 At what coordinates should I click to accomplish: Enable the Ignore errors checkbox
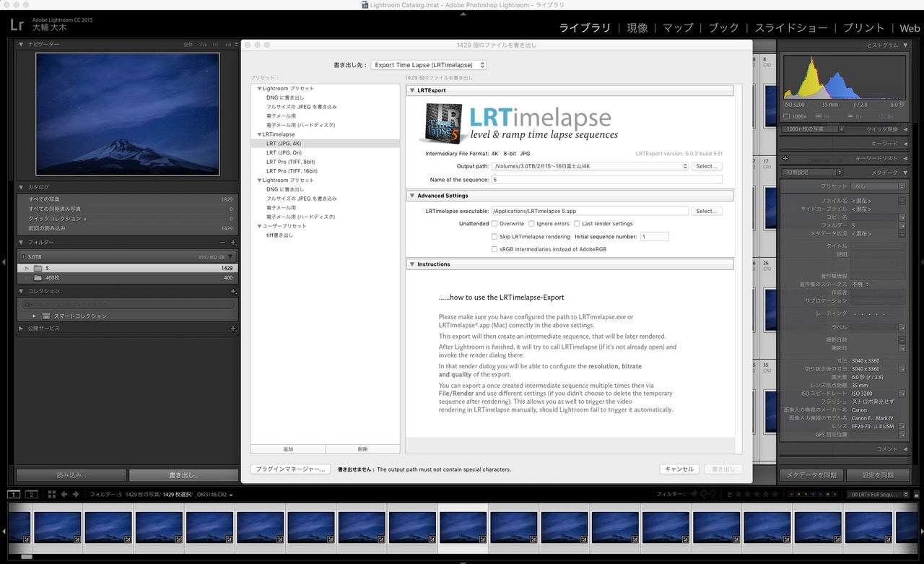click(x=531, y=224)
